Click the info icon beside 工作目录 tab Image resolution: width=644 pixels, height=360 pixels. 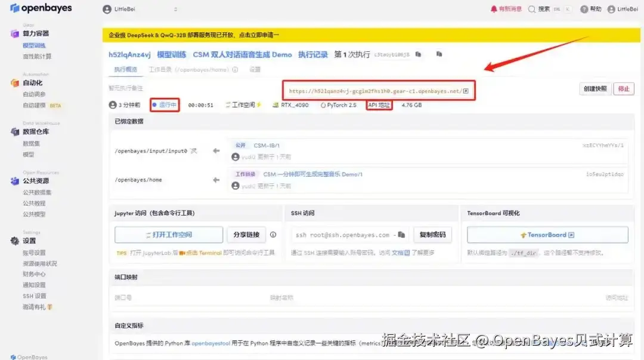coord(235,69)
